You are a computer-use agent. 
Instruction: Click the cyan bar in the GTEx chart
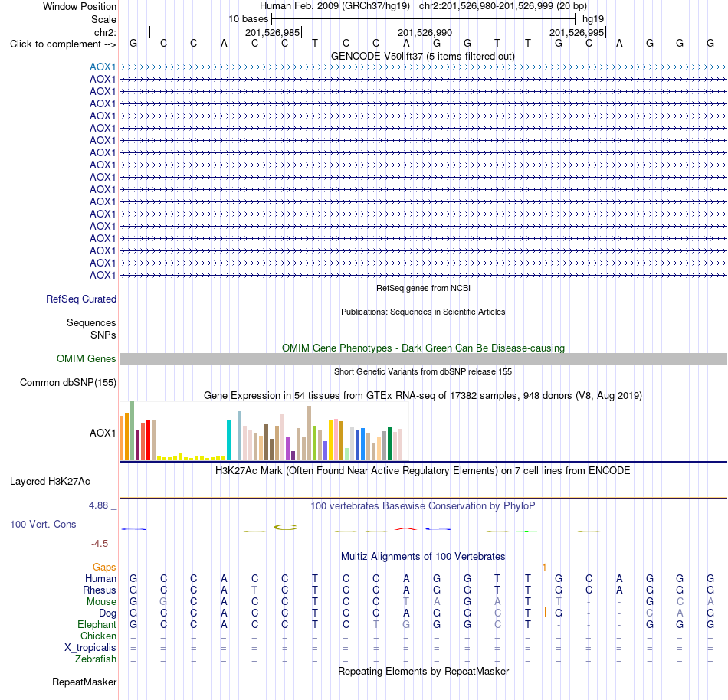coord(229,440)
